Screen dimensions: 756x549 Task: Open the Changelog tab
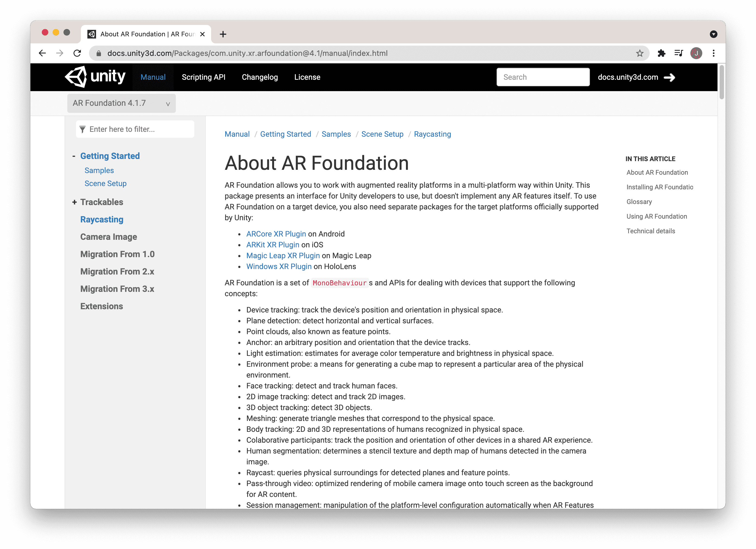click(x=260, y=77)
